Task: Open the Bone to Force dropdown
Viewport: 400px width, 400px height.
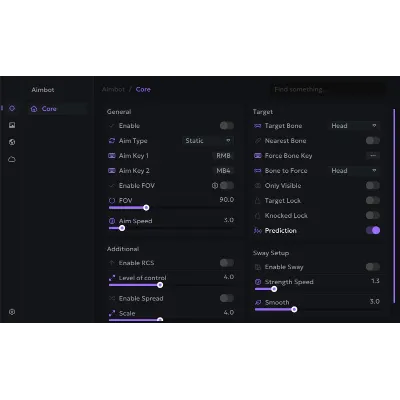Action: click(354, 171)
